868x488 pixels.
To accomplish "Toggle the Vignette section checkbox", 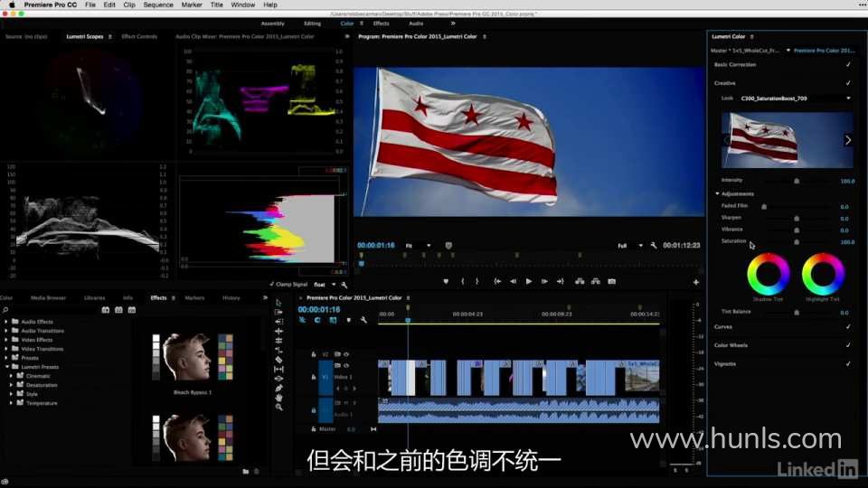I will pos(848,364).
